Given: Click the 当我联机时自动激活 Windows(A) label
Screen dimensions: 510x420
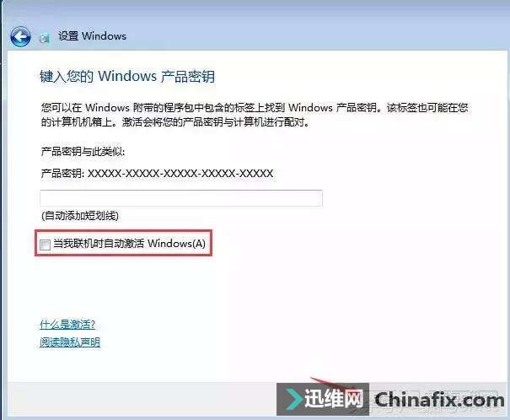Looking at the screenshot, I should (129, 244).
